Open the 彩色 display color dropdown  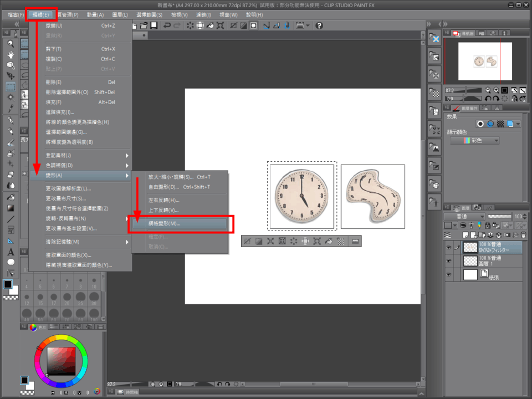coord(474,141)
